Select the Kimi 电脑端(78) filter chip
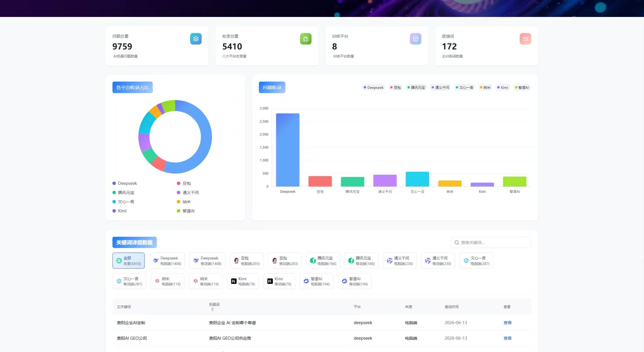 pyautogui.click(x=243, y=281)
